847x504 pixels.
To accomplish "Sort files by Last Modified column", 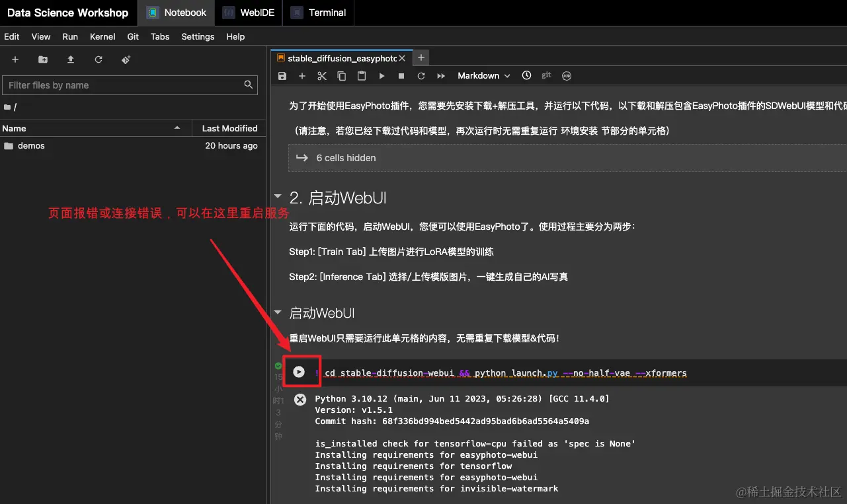I will click(229, 128).
